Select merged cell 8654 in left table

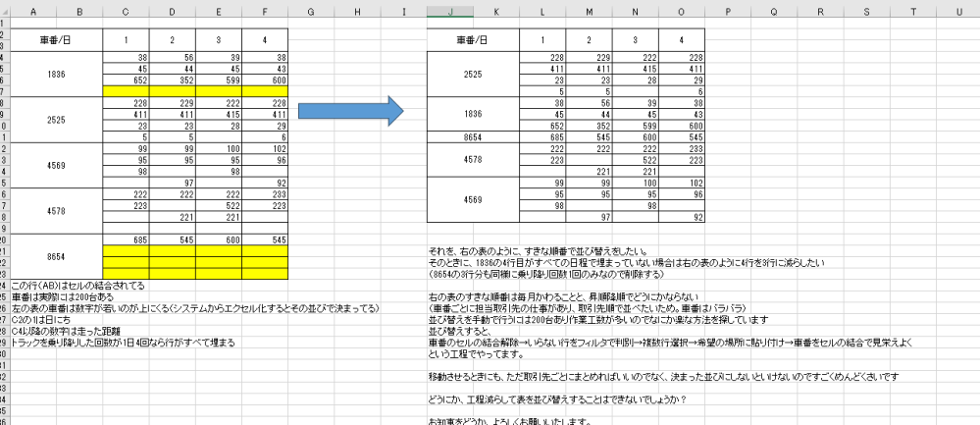55,255
